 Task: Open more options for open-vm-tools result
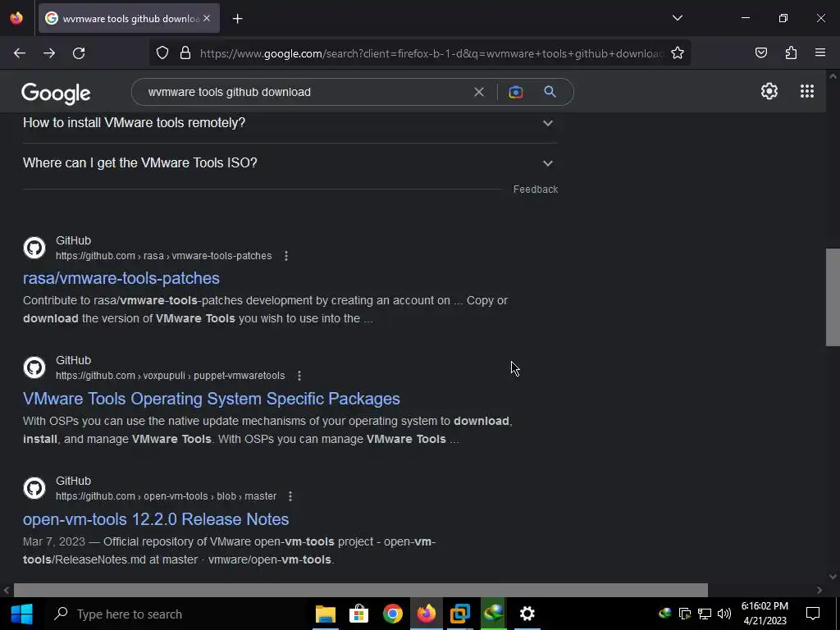point(290,496)
